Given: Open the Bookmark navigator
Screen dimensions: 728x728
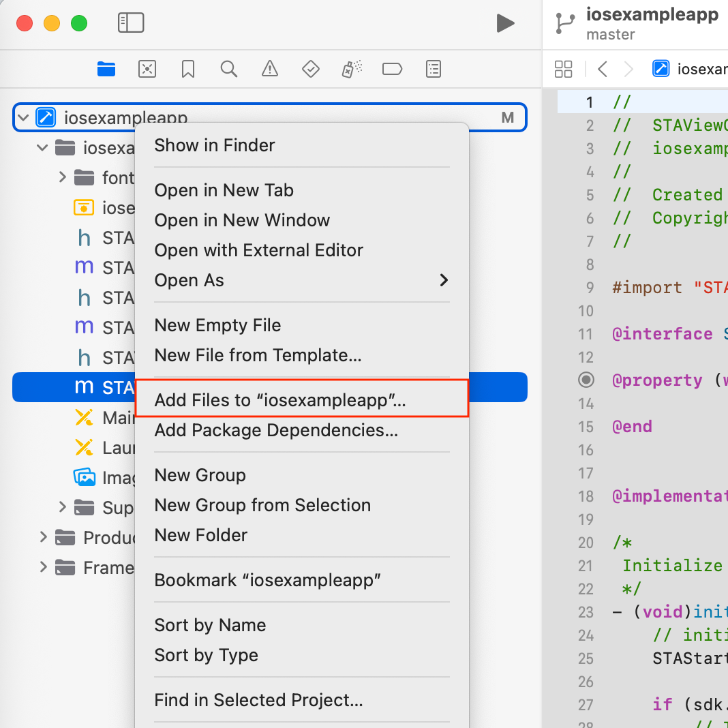Looking at the screenshot, I should [x=188, y=69].
